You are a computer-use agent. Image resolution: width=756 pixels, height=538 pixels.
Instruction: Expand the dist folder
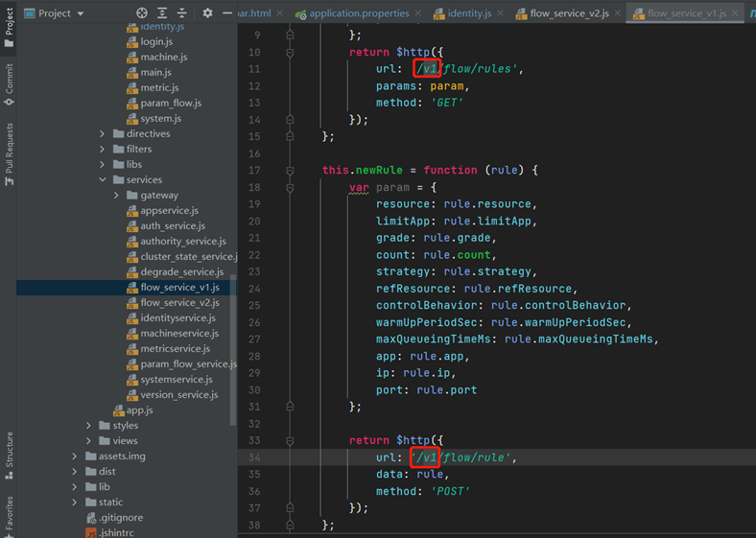(74, 472)
